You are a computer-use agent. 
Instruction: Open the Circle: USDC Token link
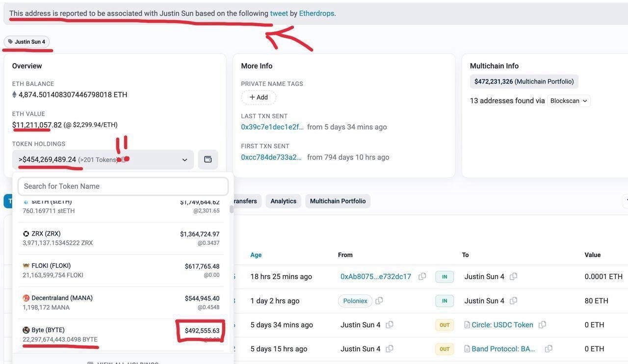(502, 325)
